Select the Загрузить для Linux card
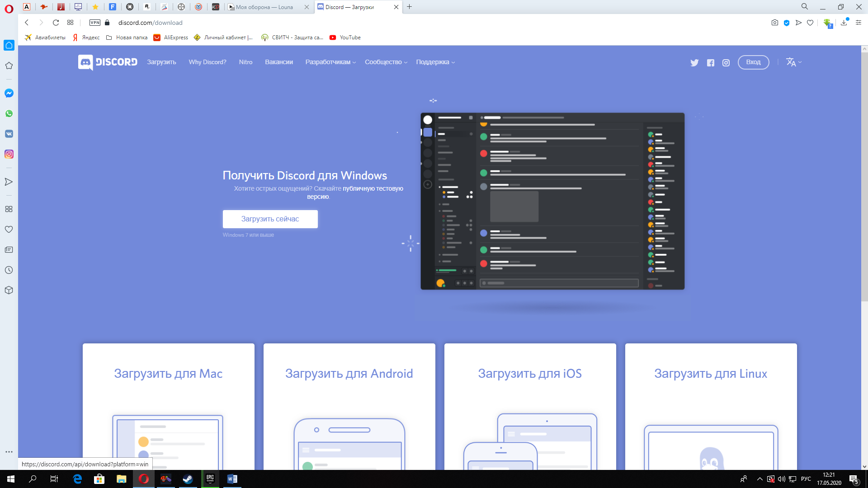The image size is (868, 488). 711,407
